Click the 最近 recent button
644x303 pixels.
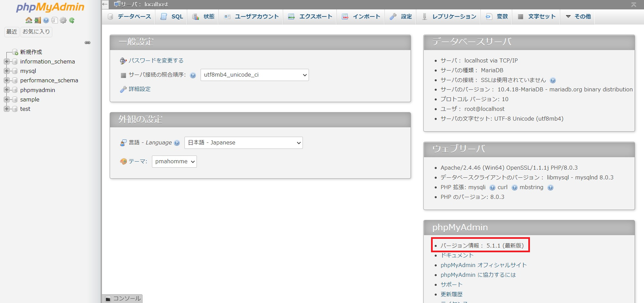coord(12,32)
